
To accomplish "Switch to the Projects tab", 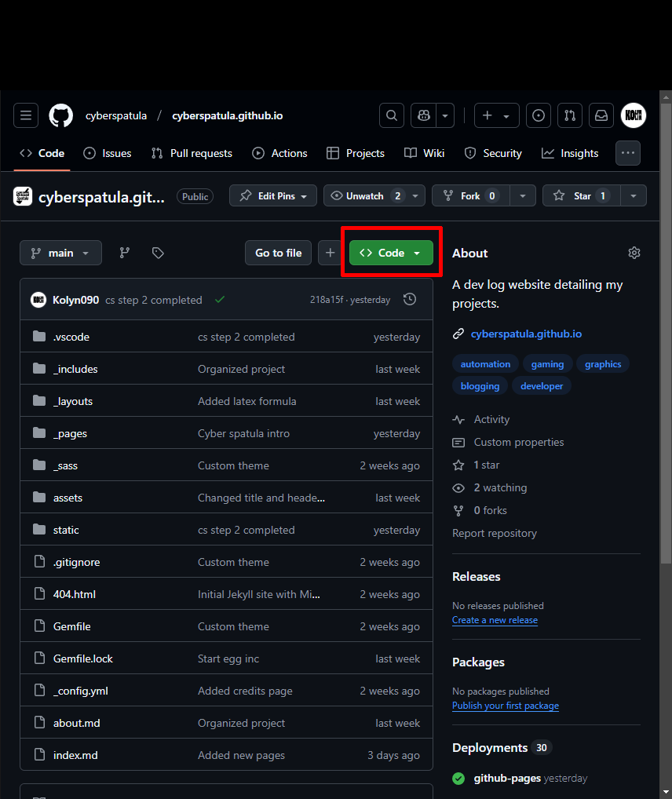I will point(356,153).
